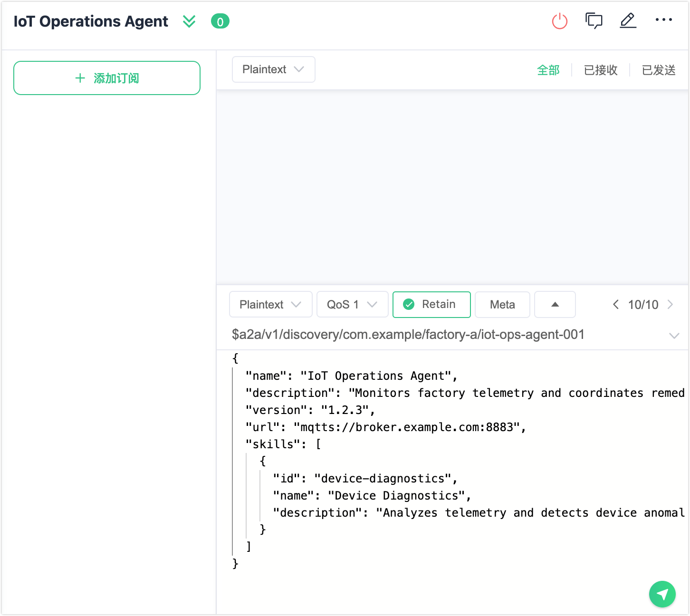Select the 全部 messages filter
The width and height of the screenshot is (690, 616).
click(x=548, y=70)
